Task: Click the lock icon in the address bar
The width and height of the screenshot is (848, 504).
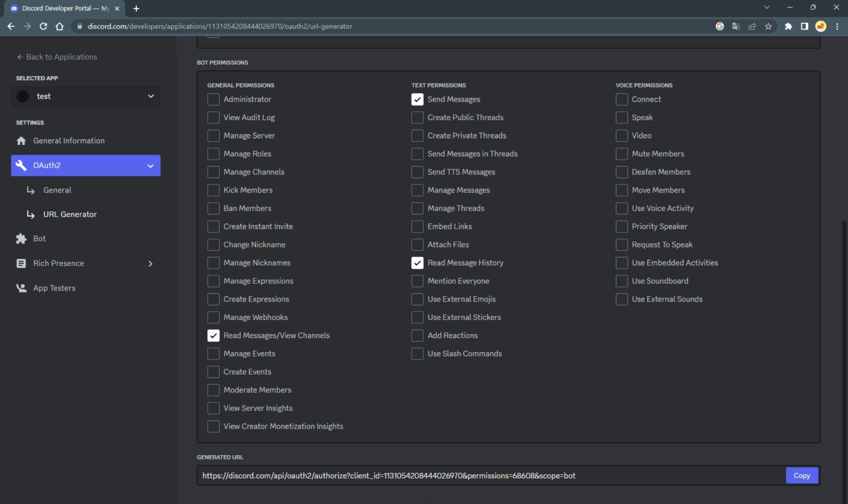Action: tap(80, 26)
